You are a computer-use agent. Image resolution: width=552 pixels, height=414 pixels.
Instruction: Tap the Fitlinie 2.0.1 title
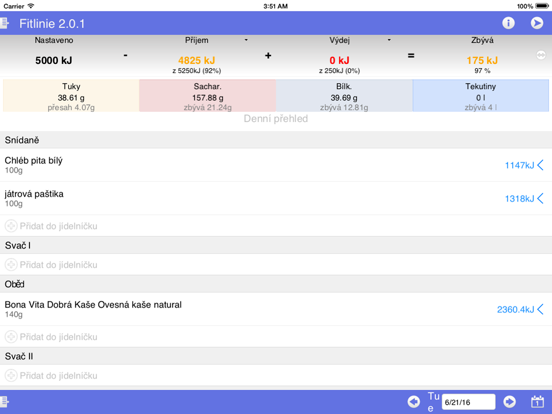52,24
